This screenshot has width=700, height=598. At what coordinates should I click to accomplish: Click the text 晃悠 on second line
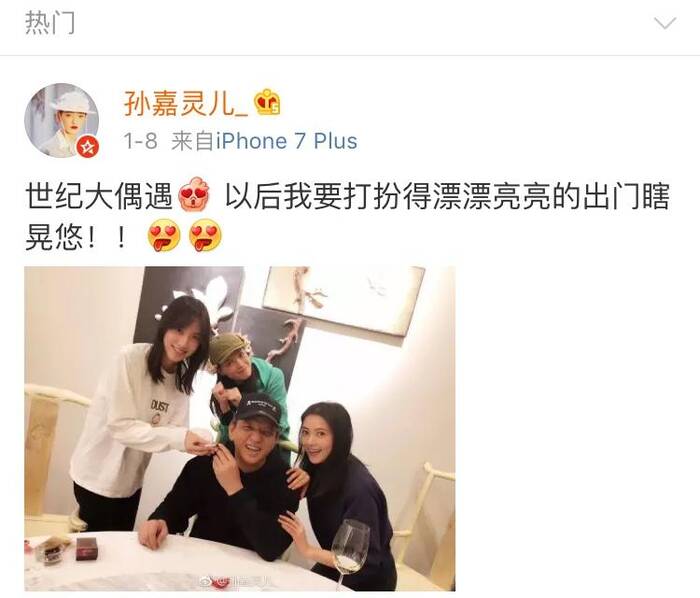coord(54,237)
